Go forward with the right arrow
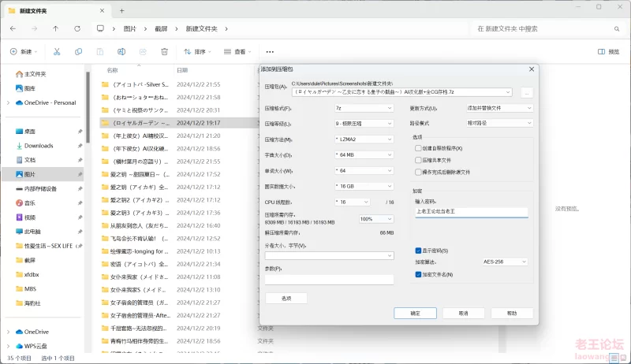The height and width of the screenshot is (364, 631). click(x=34, y=28)
